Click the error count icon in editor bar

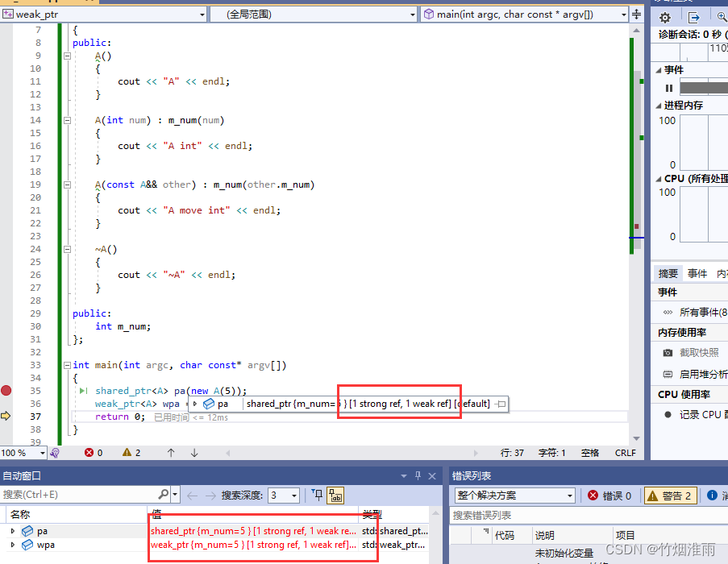point(89,453)
